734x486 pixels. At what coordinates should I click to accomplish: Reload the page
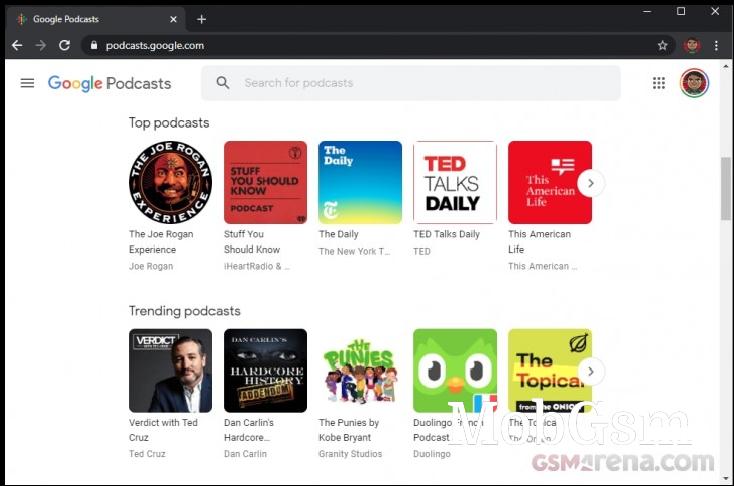[64, 45]
